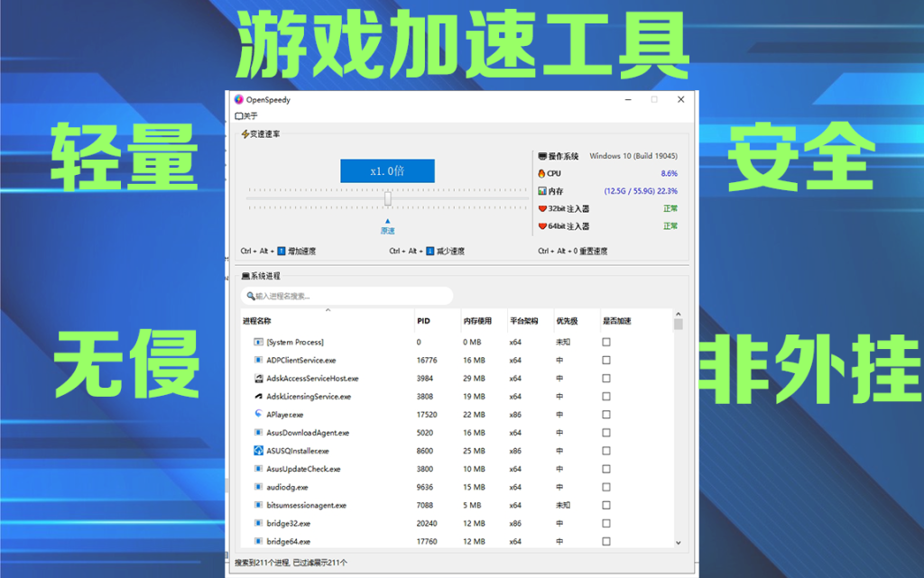Click the speed rate slider handle
Screen dimensions: 924x578
(x=388, y=198)
